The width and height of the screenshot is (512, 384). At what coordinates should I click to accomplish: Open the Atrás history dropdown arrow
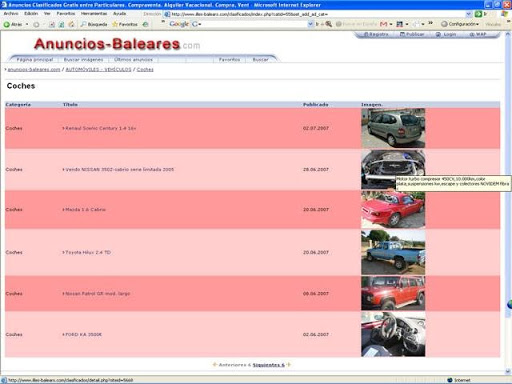[27, 24]
